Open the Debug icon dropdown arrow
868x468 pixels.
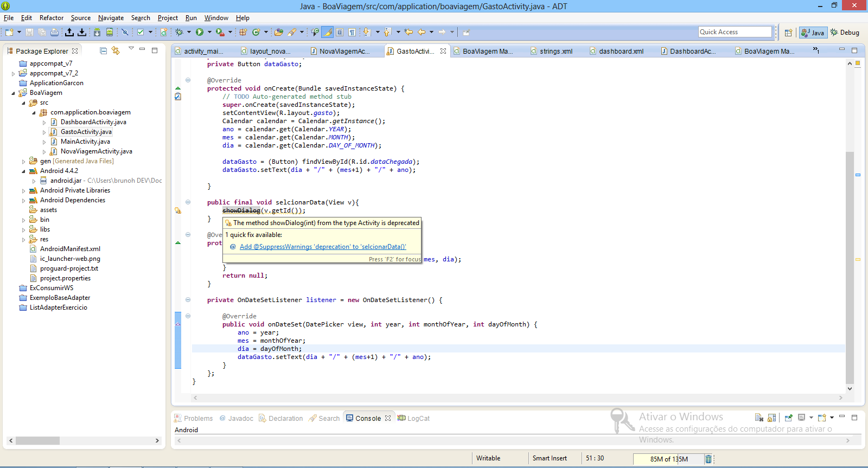coord(189,32)
